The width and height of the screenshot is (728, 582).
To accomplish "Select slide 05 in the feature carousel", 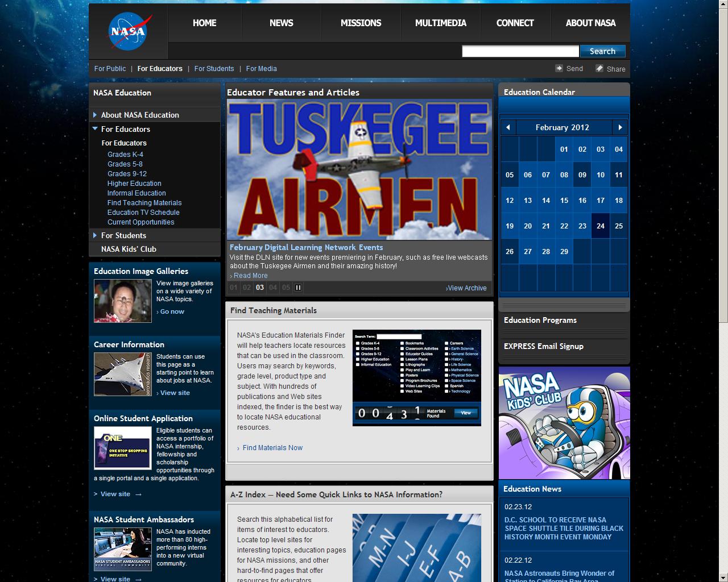I will pyautogui.click(x=286, y=288).
